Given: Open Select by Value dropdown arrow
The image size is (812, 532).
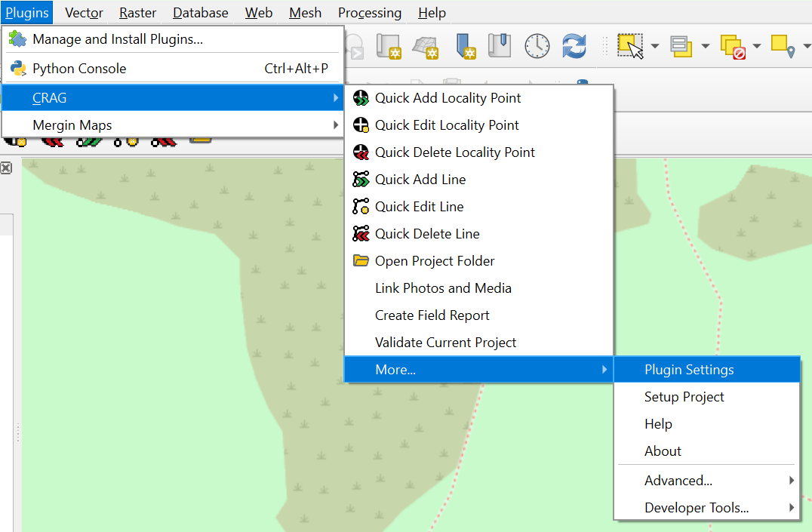Looking at the screenshot, I should tap(706, 46).
